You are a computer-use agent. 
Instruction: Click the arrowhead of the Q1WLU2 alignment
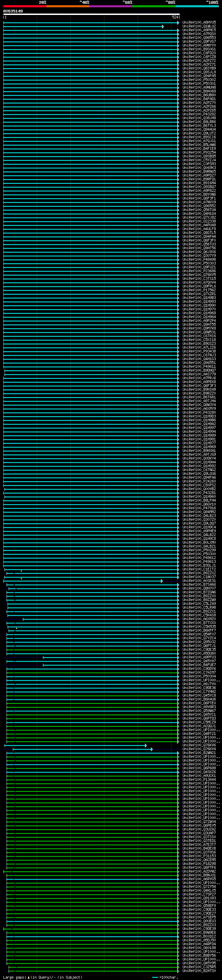coord(163,27)
